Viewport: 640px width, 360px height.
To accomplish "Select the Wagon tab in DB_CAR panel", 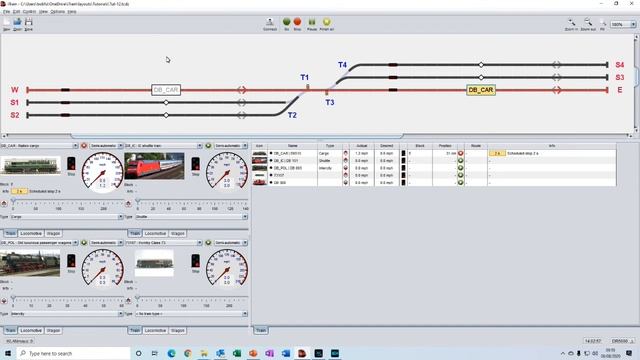I will (53, 233).
